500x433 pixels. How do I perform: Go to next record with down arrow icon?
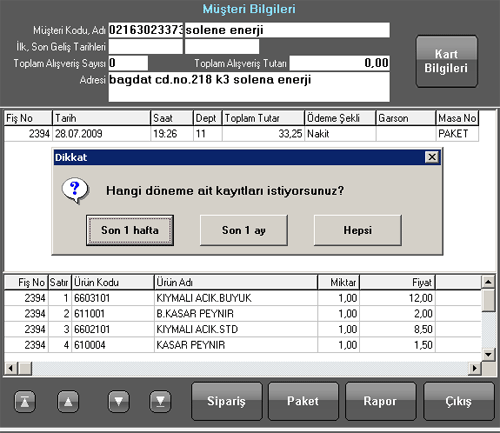point(119,401)
